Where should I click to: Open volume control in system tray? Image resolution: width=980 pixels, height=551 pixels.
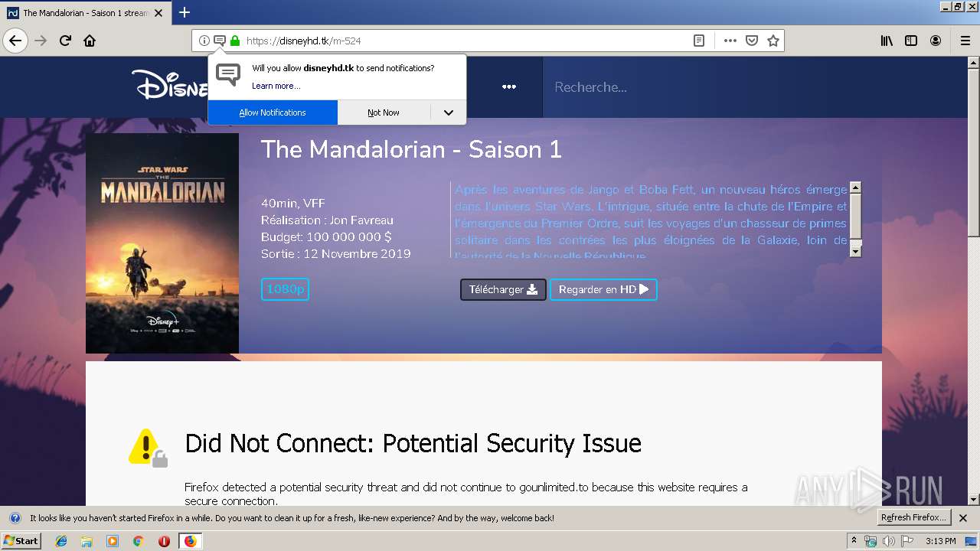[x=888, y=541]
